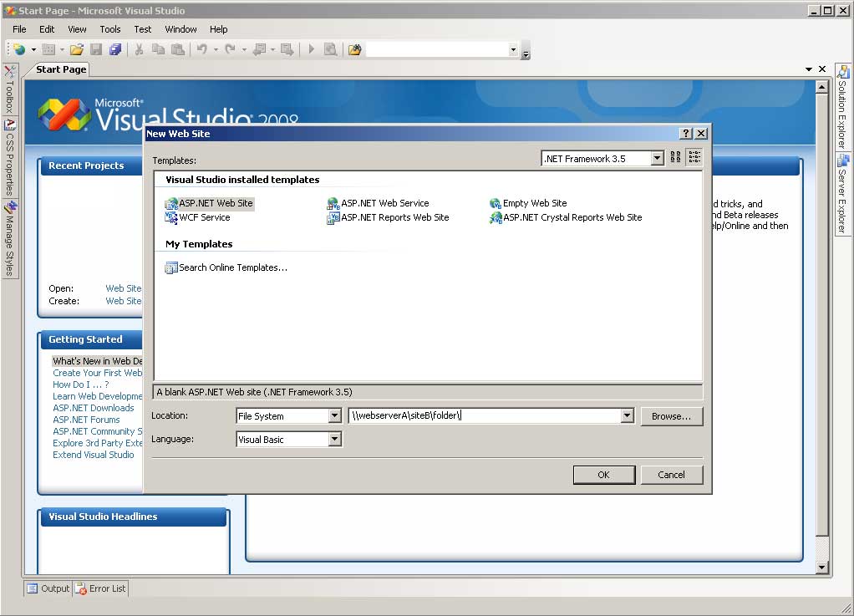Click the Navigate Forward icon
The width and height of the screenshot is (854, 616).
[287, 49]
